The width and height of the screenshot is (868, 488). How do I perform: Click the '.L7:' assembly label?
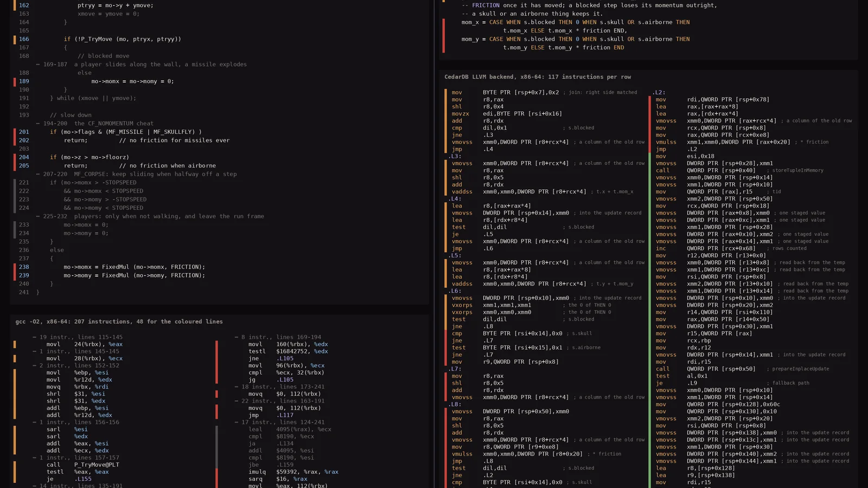coord(455,369)
